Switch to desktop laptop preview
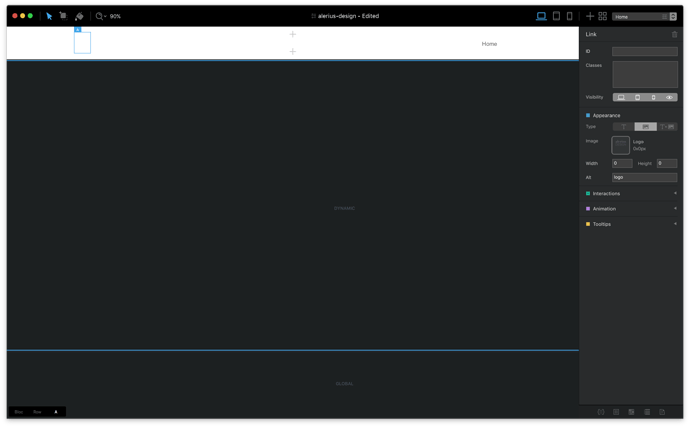Viewport: 690px width, 427px height. (541, 16)
